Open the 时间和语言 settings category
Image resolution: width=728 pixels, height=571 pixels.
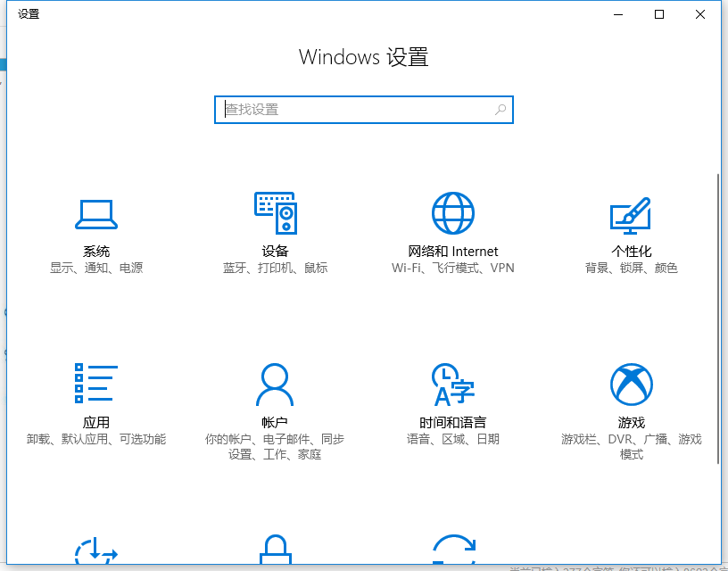click(x=453, y=401)
